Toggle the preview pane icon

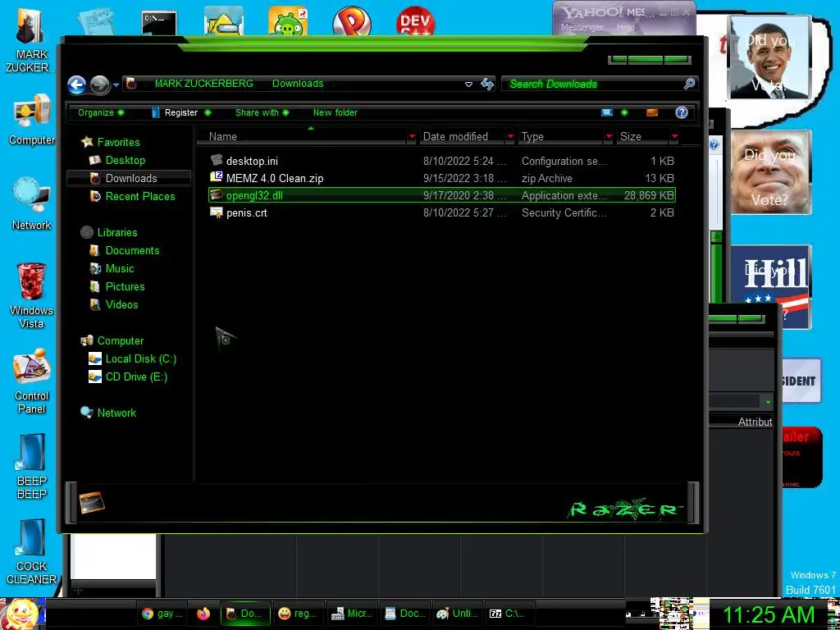(x=652, y=112)
